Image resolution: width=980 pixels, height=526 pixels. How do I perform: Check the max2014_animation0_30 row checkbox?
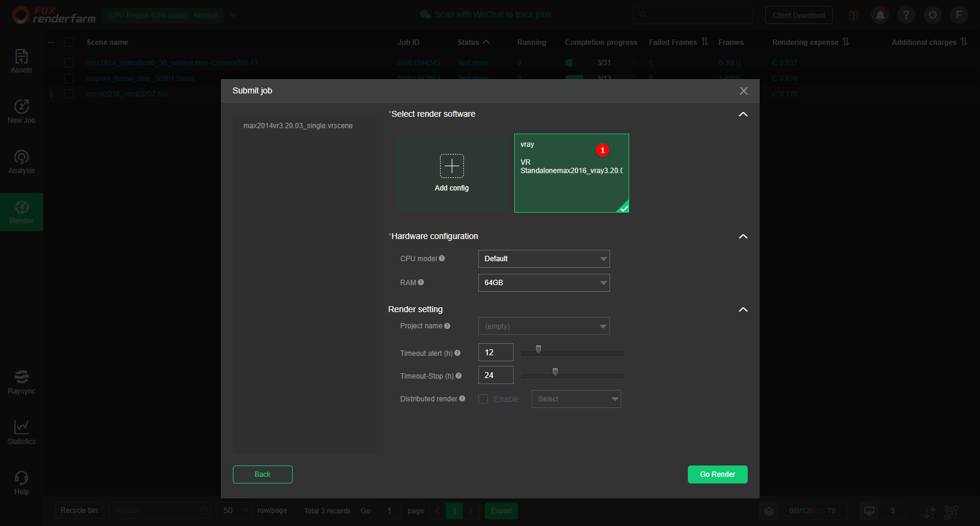69,63
